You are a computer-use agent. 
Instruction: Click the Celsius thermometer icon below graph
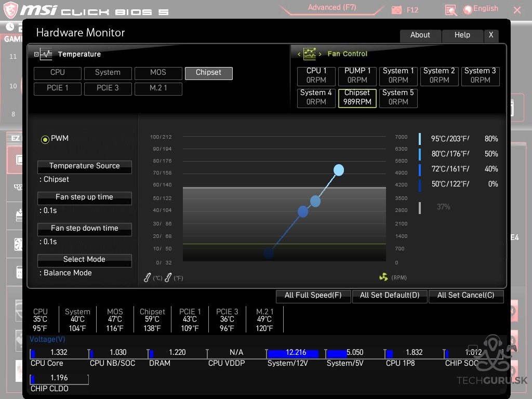coord(147,277)
